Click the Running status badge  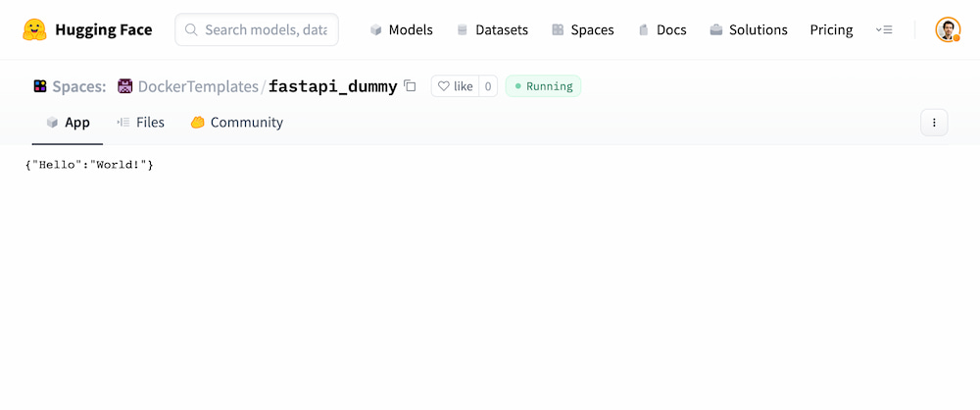[543, 86]
